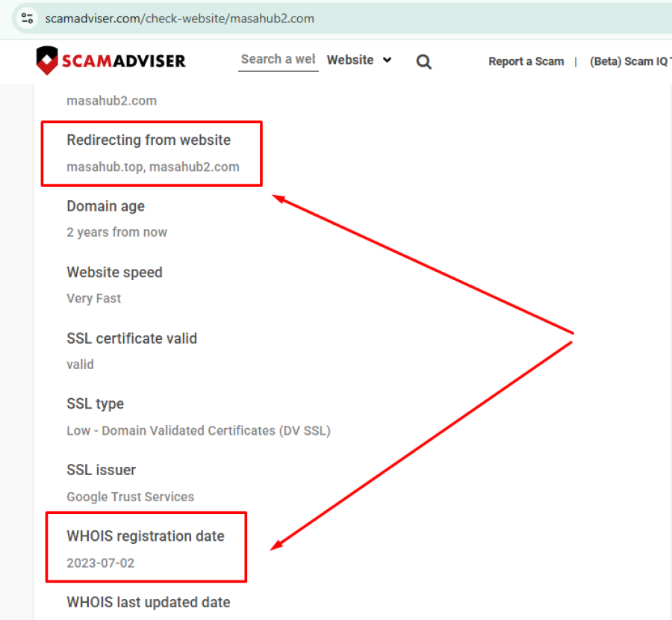
Task: Select the Google Trust Services value
Action: [130, 497]
